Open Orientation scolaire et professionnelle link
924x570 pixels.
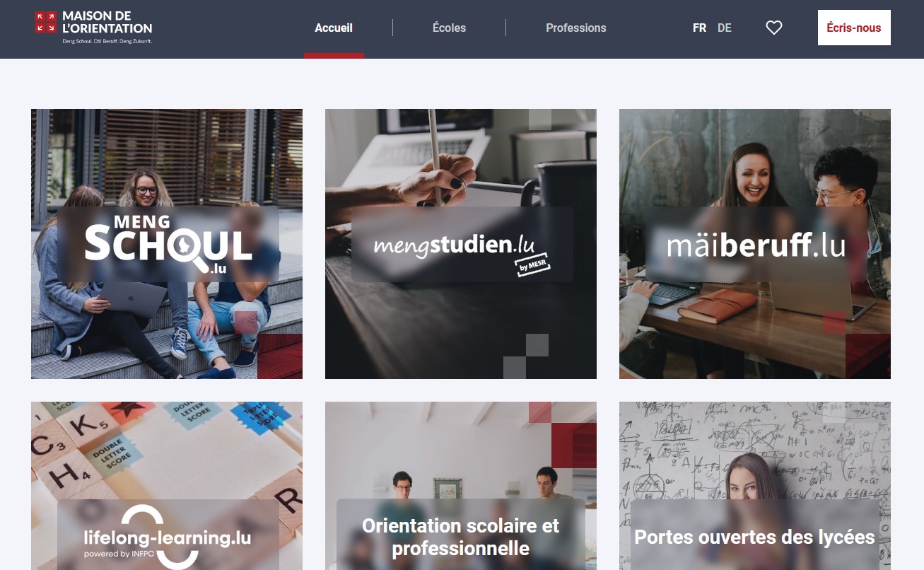point(461,536)
